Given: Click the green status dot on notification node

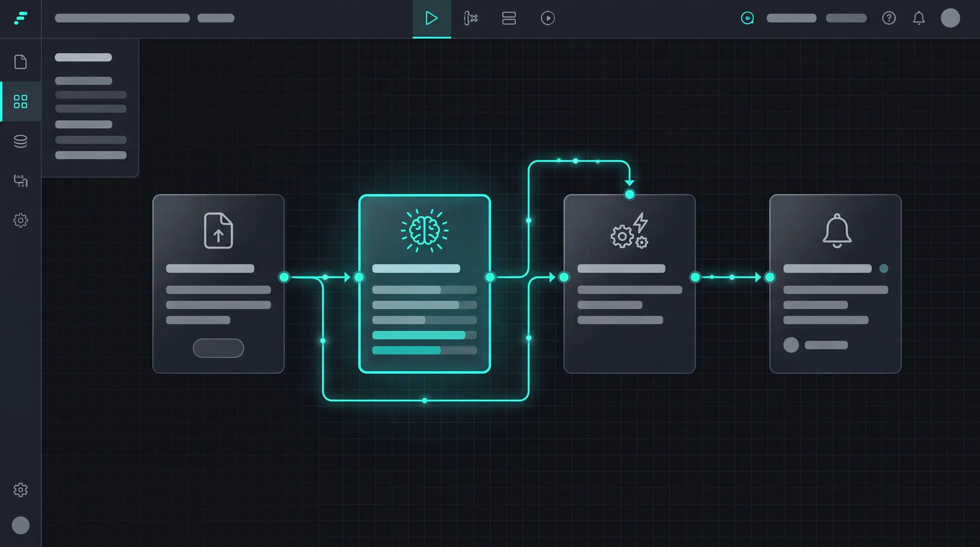Looking at the screenshot, I should tap(884, 269).
